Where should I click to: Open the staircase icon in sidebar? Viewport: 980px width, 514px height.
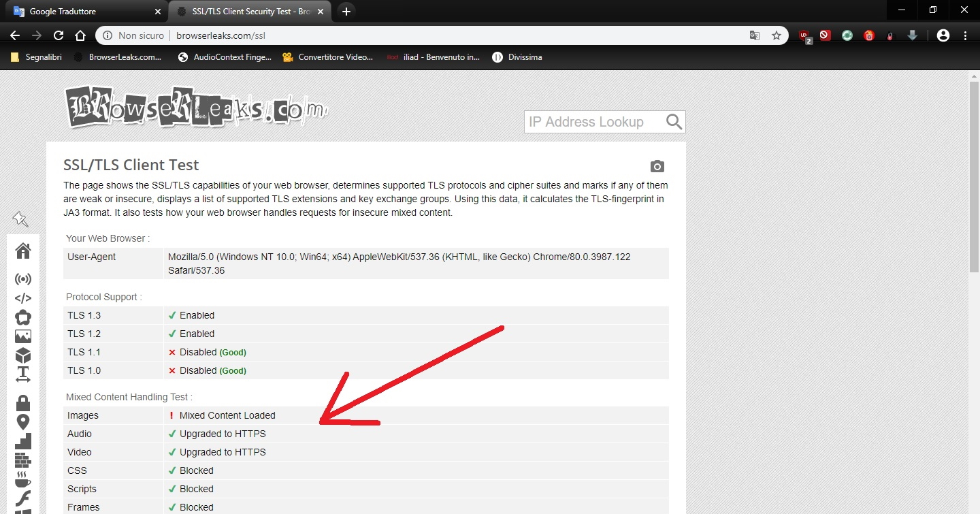(x=23, y=441)
